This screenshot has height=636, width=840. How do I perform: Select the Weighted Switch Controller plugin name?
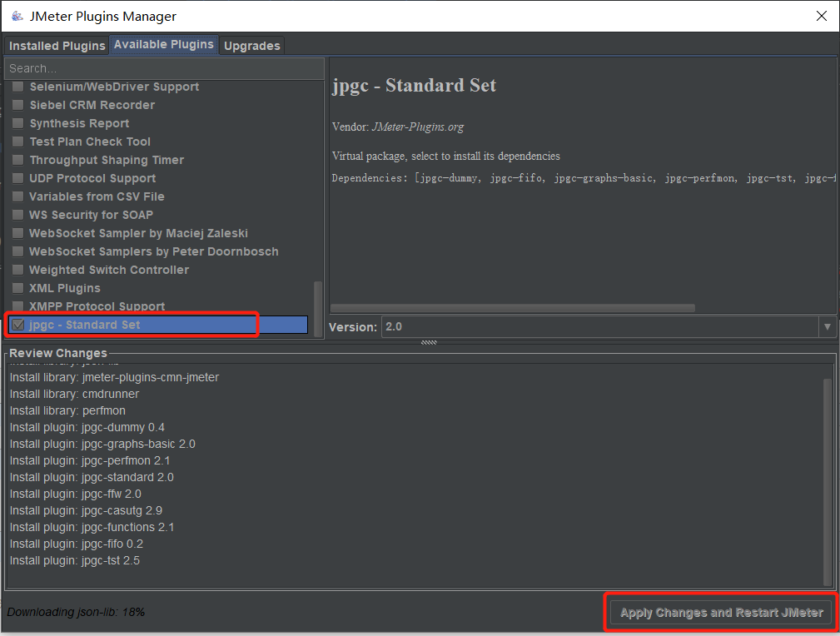109,270
